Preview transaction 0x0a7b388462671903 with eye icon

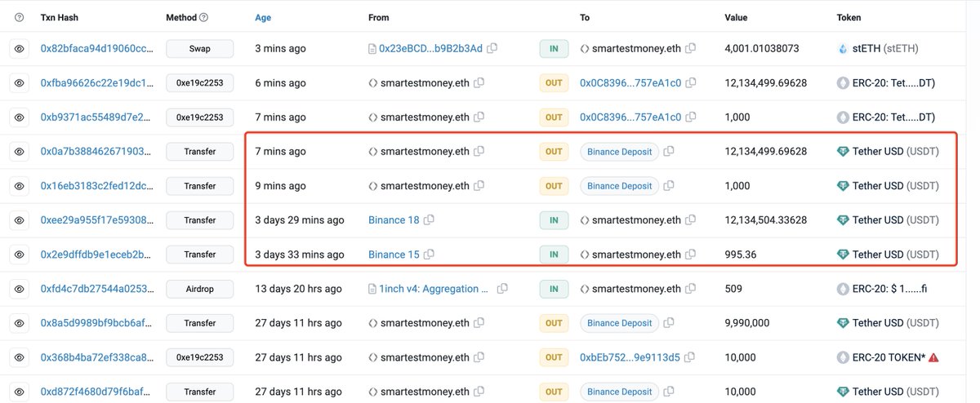pyautogui.click(x=20, y=152)
